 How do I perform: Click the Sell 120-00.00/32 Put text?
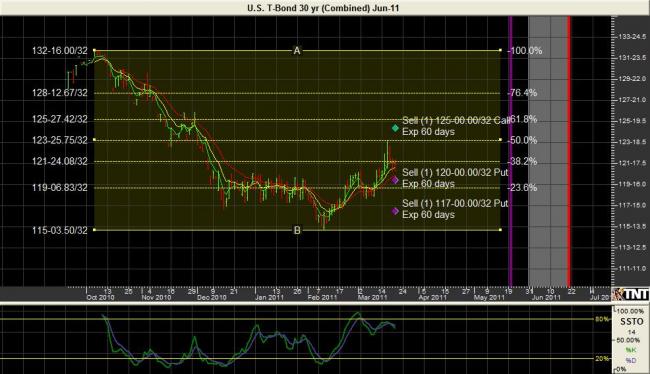pos(455,172)
